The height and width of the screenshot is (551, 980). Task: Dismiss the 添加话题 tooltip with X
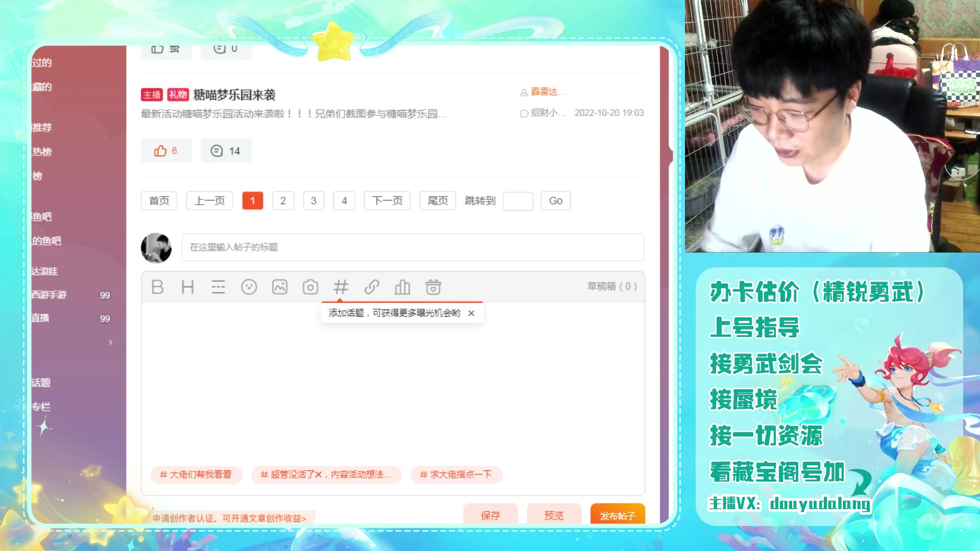pyautogui.click(x=471, y=313)
